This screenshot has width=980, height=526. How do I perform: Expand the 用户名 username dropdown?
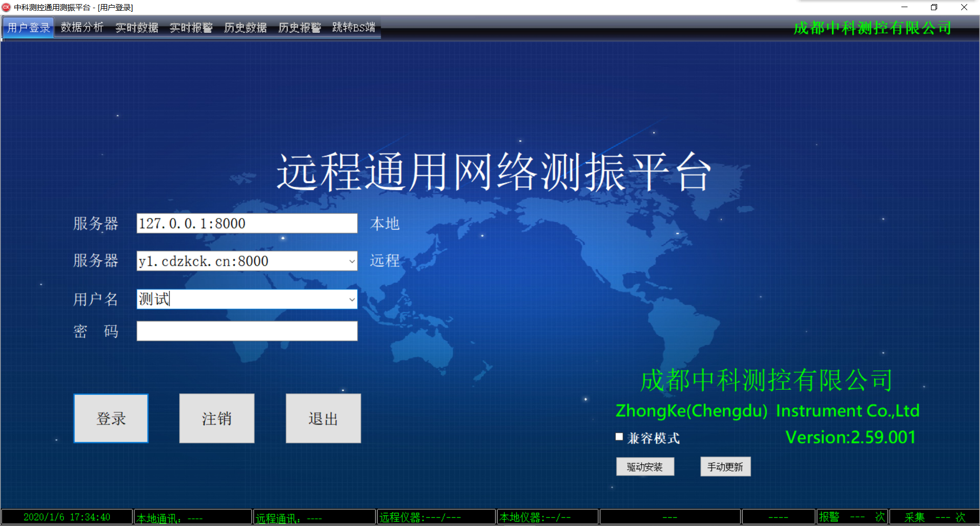351,299
